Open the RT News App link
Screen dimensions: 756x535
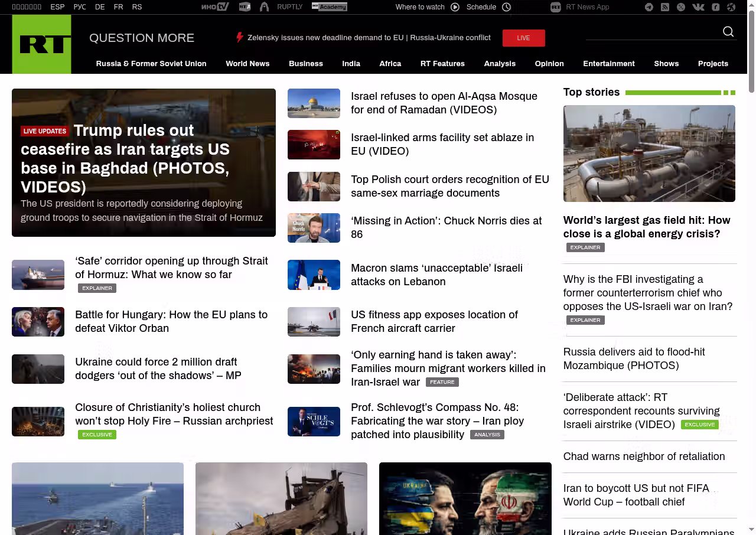(586, 7)
